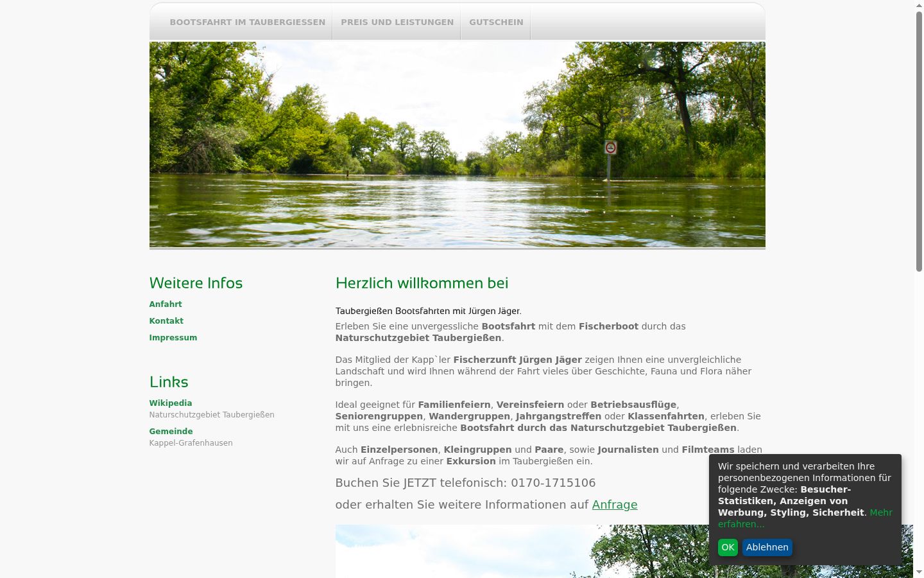Click the Kappel-Grafenhausen caption text
The height and width of the screenshot is (578, 924).
click(x=191, y=443)
